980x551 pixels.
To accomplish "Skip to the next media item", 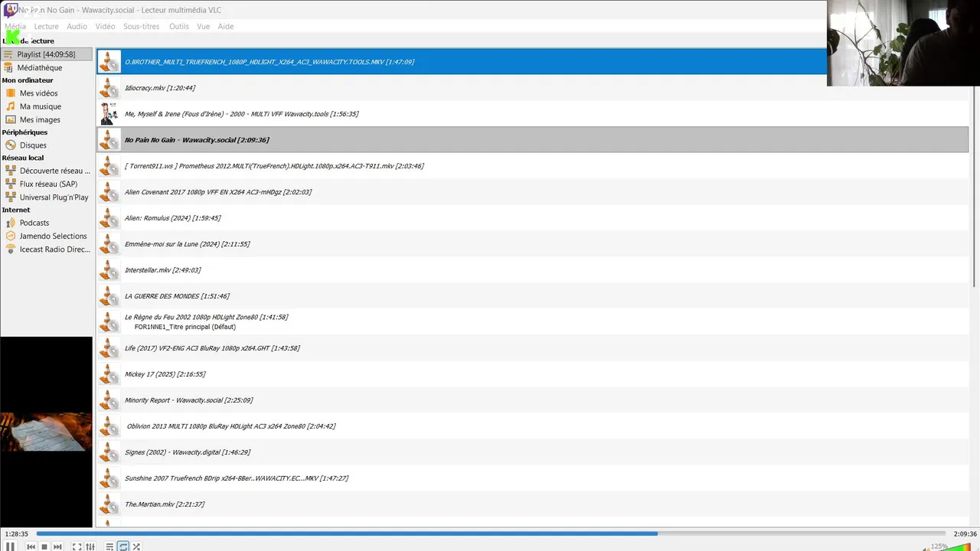I will click(x=57, y=546).
